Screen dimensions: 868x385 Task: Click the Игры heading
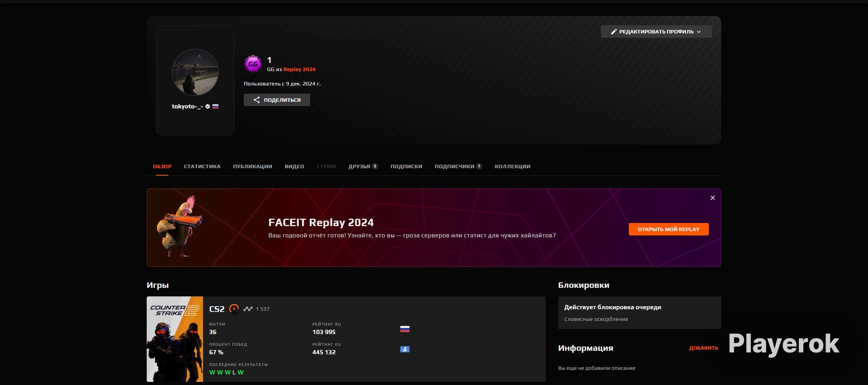(158, 285)
